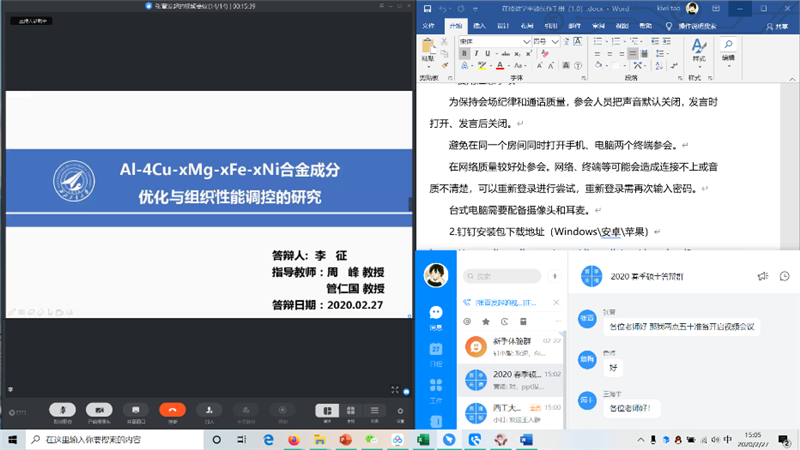Toggle the camera in the meeting window
800x450 pixels.
coord(99,410)
